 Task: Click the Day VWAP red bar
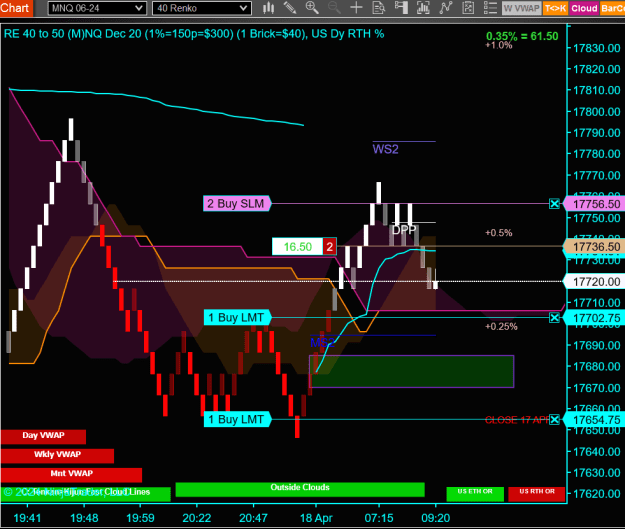pyautogui.click(x=43, y=437)
